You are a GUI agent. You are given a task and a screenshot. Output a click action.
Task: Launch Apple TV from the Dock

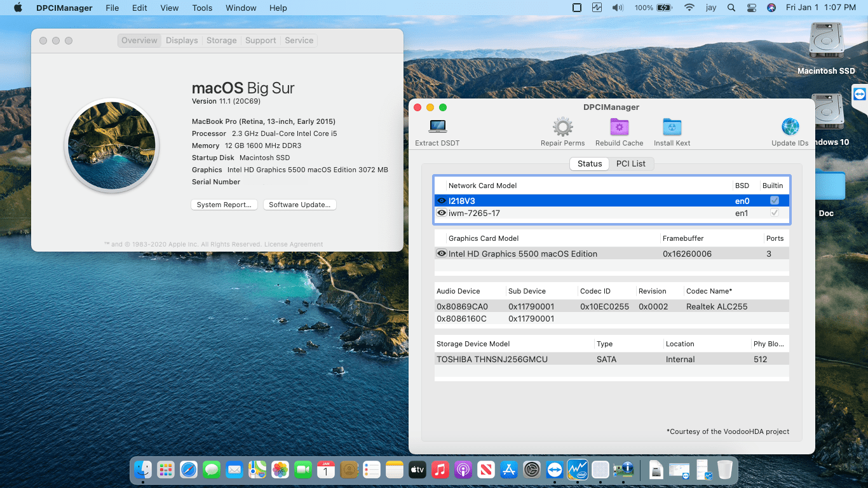pyautogui.click(x=417, y=470)
